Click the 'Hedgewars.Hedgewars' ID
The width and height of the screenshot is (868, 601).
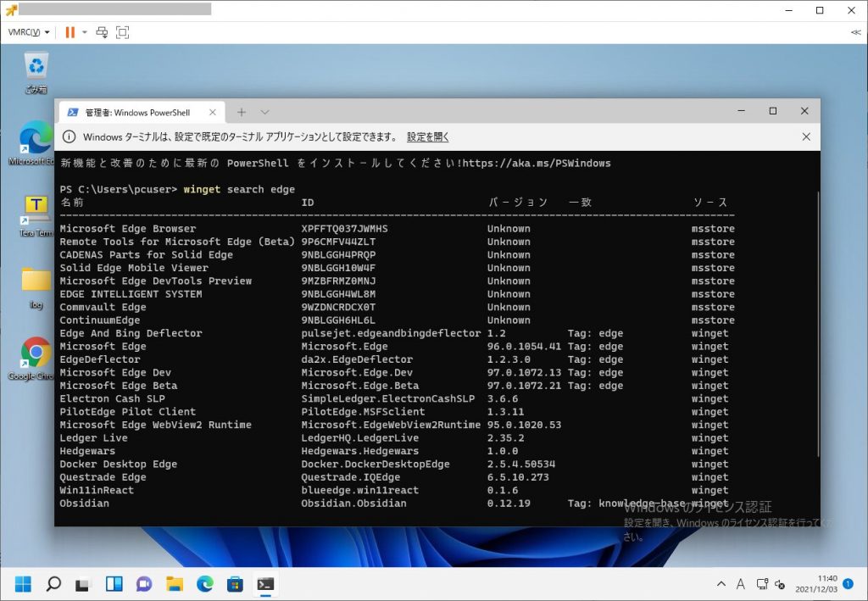359,452
